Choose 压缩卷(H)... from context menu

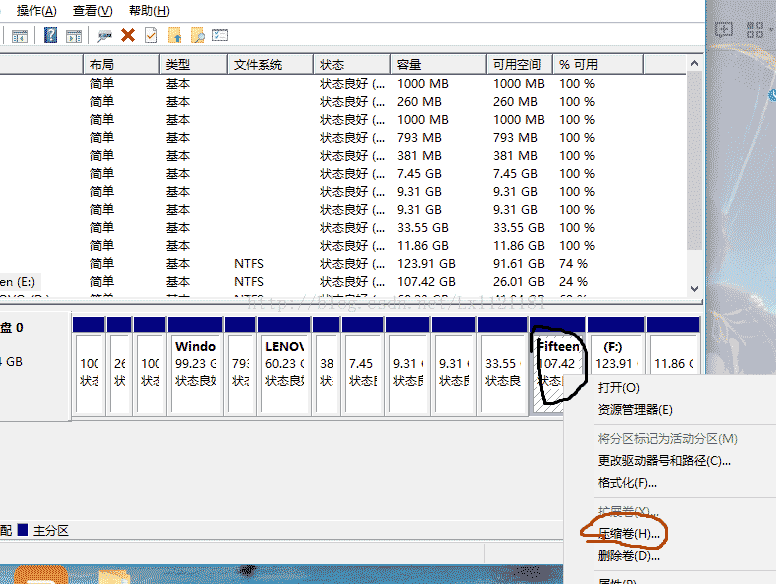629,533
